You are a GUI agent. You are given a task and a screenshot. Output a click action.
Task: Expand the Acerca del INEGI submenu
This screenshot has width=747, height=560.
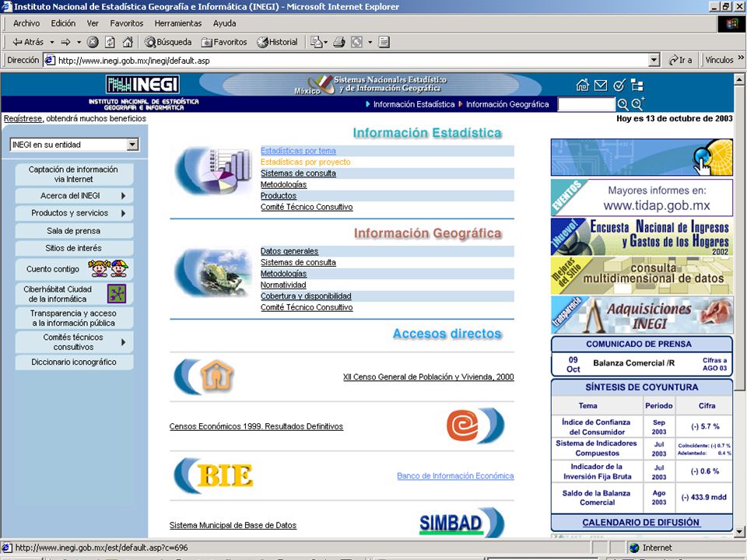(x=124, y=196)
